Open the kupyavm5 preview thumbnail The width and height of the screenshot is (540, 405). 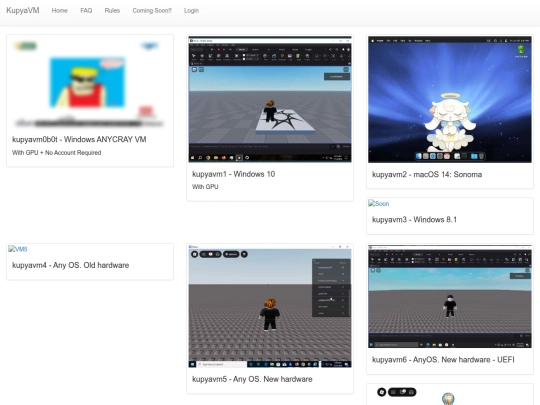270,306
